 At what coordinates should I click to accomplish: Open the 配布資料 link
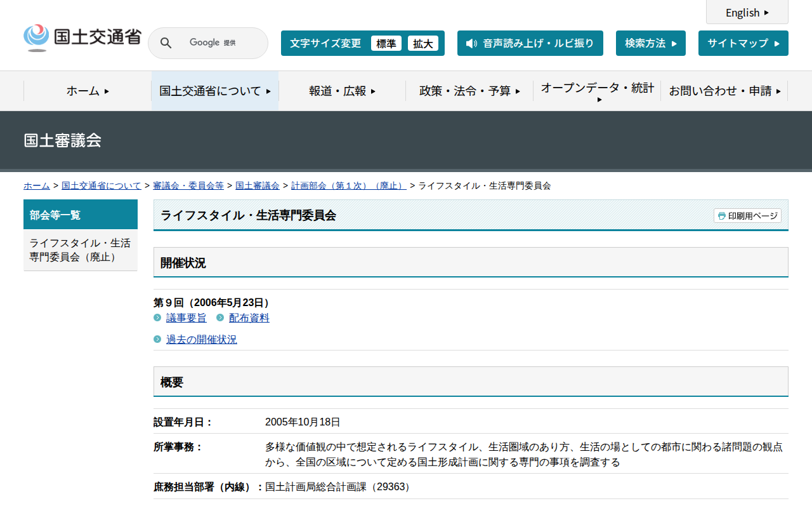(x=249, y=317)
